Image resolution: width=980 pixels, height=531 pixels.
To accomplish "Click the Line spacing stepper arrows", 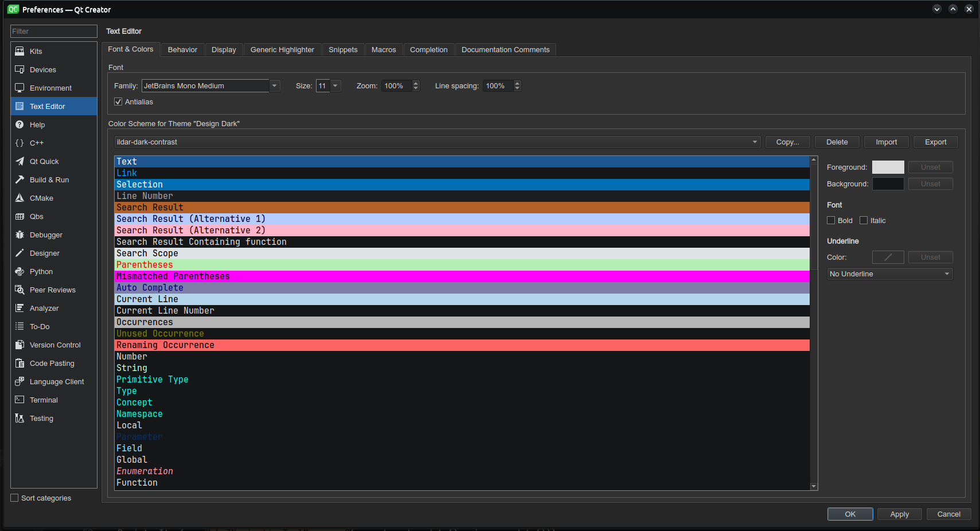I will 517,85.
